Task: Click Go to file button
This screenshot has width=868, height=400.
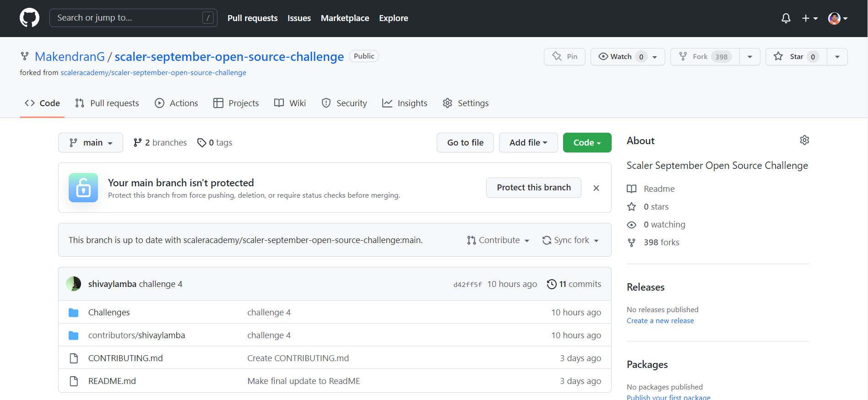Action: pyautogui.click(x=465, y=142)
